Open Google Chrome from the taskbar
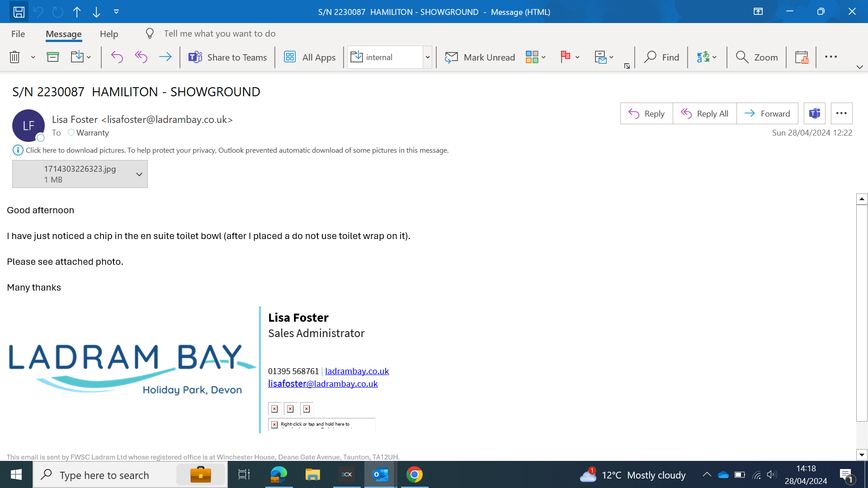The height and width of the screenshot is (488, 868). tap(414, 475)
